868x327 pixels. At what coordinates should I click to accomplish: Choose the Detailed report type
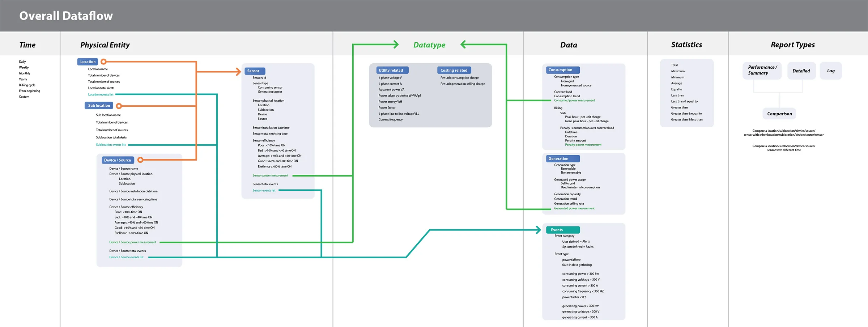pos(801,71)
